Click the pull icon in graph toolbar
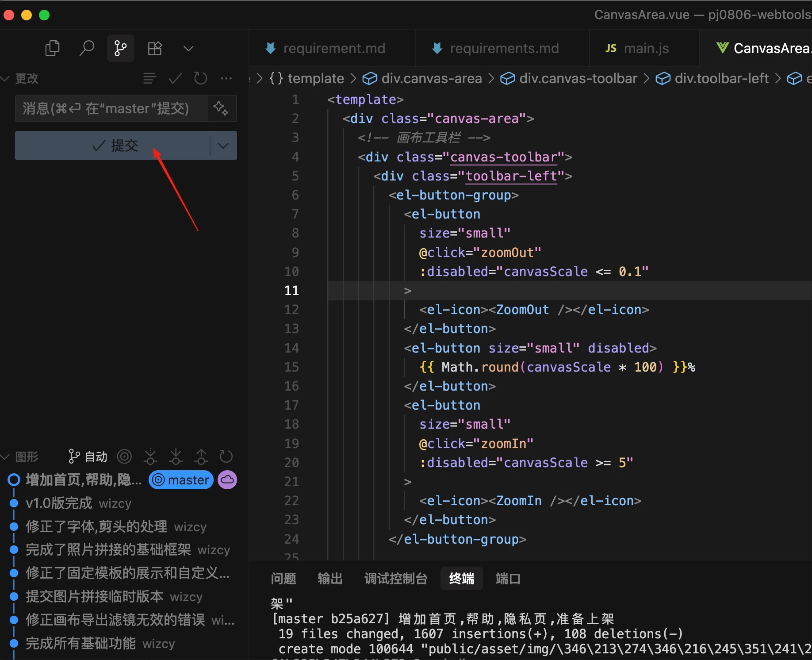812x660 pixels. (176, 457)
